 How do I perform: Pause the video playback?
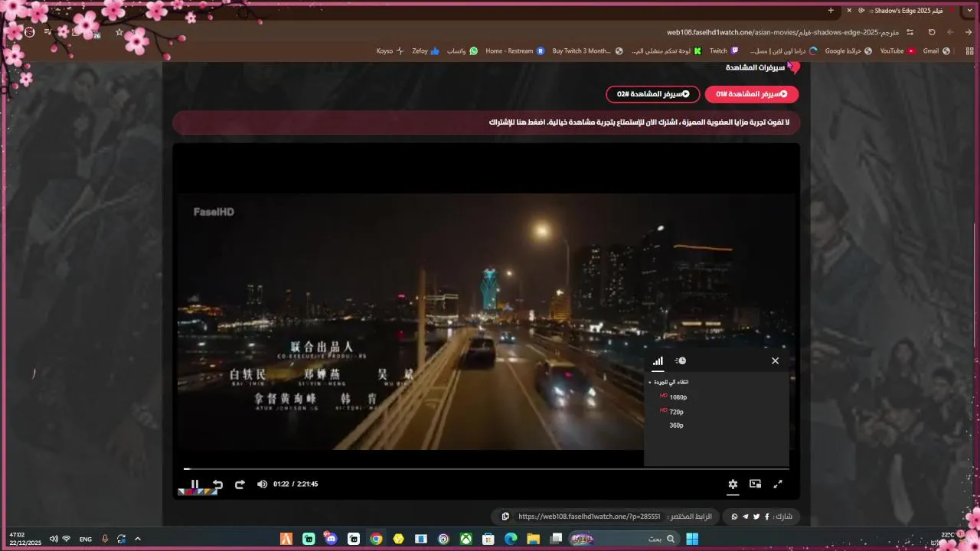tap(194, 484)
